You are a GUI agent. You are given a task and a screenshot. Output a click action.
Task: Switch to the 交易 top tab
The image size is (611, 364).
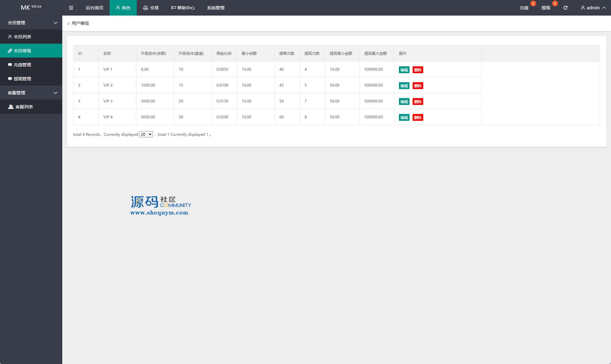coord(151,8)
